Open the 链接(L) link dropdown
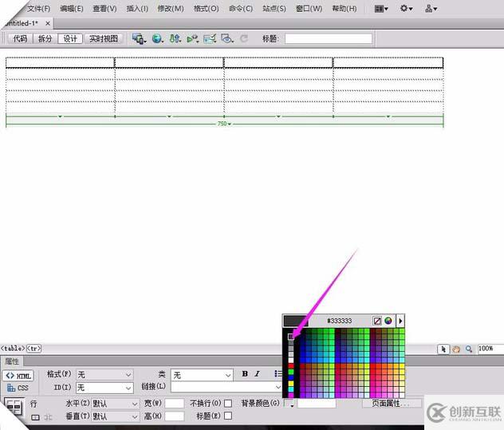Viewport: 504px width, 430px height. [226, 387]
